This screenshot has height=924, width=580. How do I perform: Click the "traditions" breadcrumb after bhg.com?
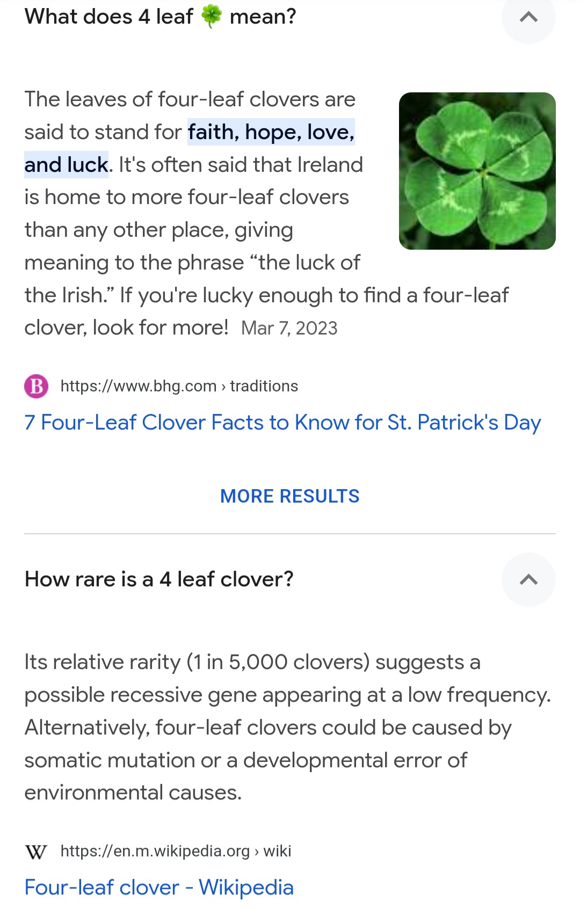pyautogui.click(x=264, y=386)
